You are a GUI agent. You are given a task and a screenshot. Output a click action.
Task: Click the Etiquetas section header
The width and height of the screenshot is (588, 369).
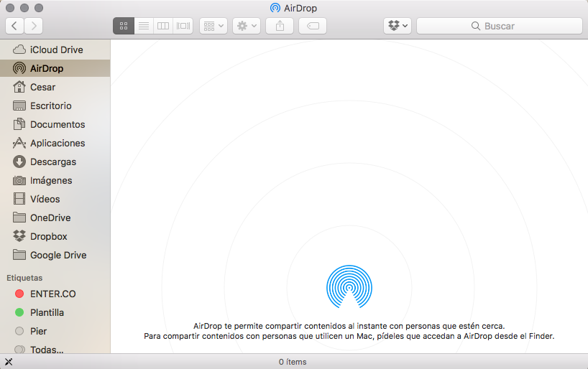(x=24, y=278)
